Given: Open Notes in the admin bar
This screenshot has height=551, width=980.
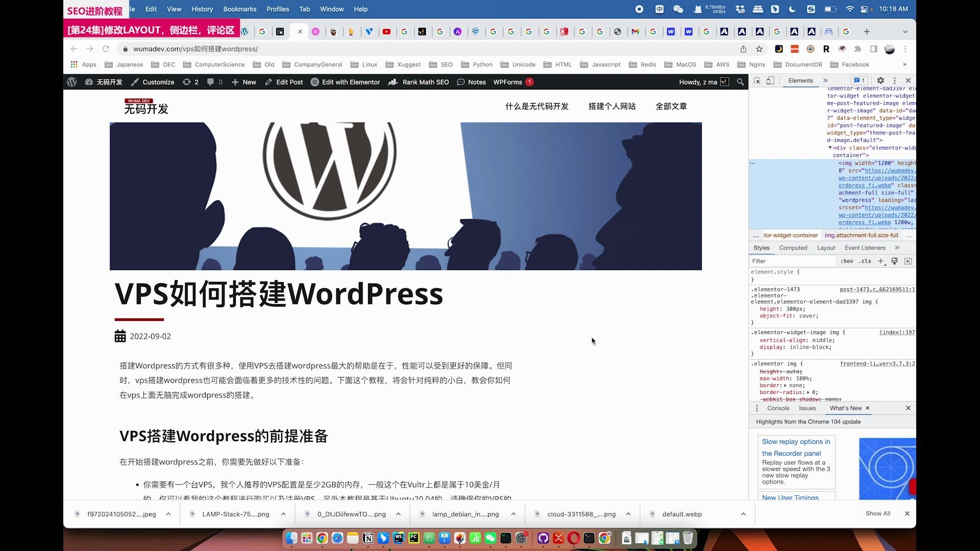Looking at the screenshot, I should pyautogui.click(x=471, y=82).
